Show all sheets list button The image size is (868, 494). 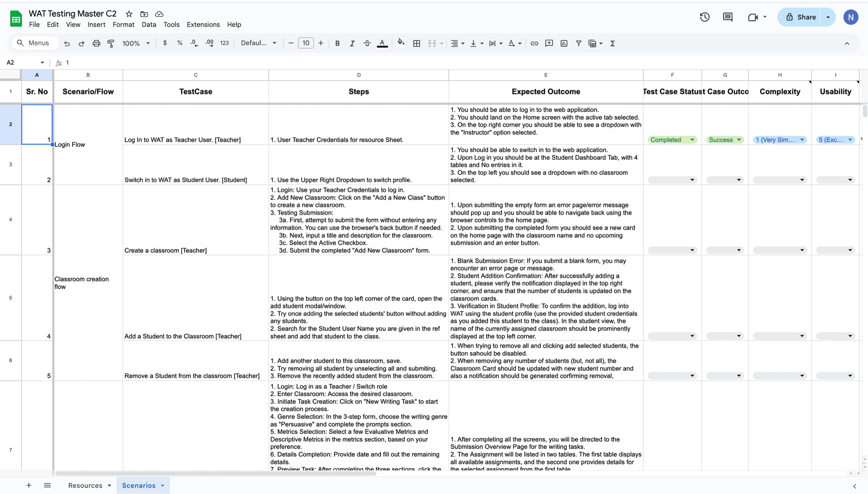coord(47,485)
